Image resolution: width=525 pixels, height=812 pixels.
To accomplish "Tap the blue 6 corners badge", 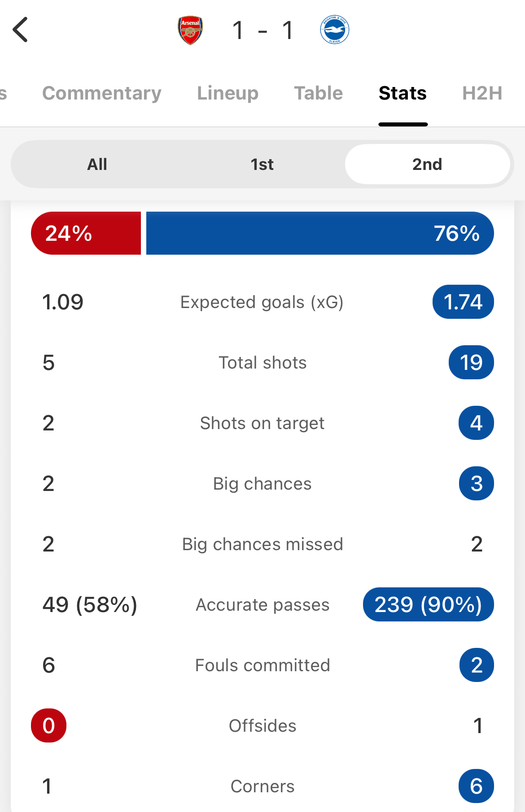I will click(476, 786).
